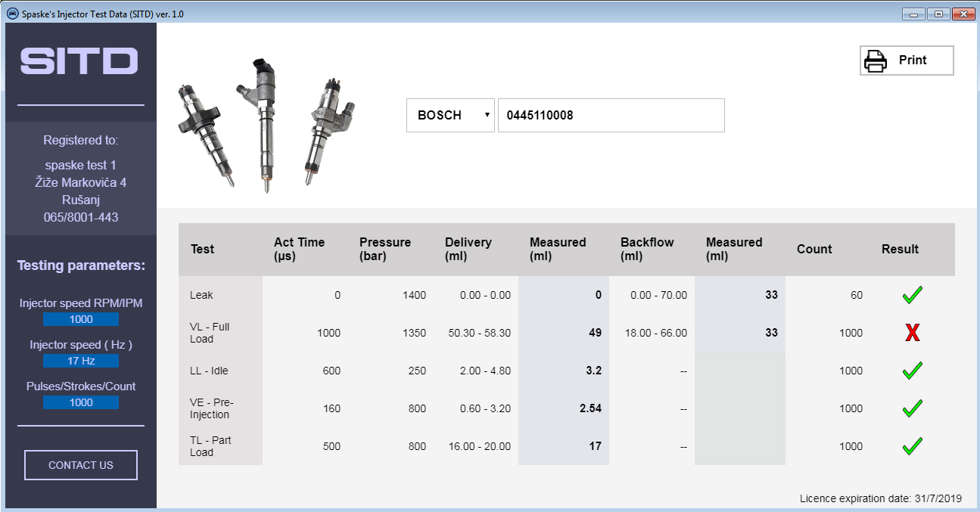Select the 17 Hz injector speed field
This screenshot has height=512, width=980.
[81, 361]
